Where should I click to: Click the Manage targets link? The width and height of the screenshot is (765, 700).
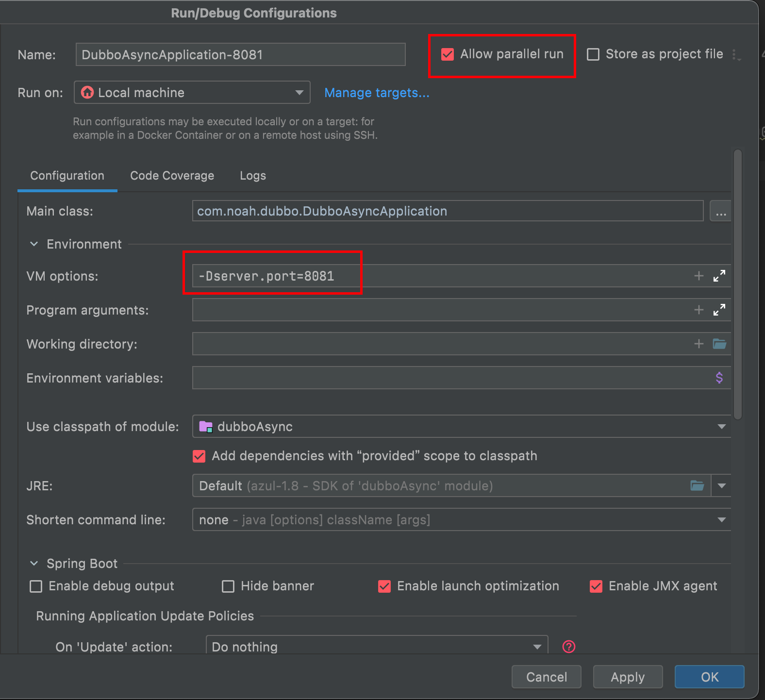[x=377, y=93]
